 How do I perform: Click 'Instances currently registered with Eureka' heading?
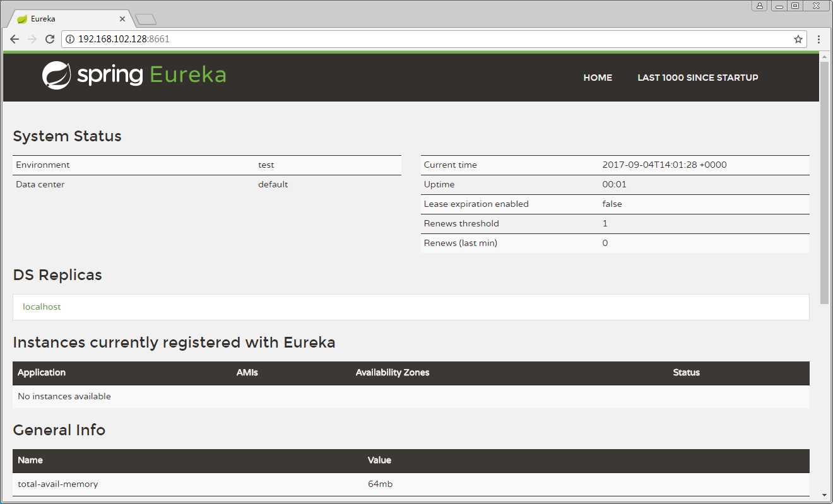tap(174, 343)
